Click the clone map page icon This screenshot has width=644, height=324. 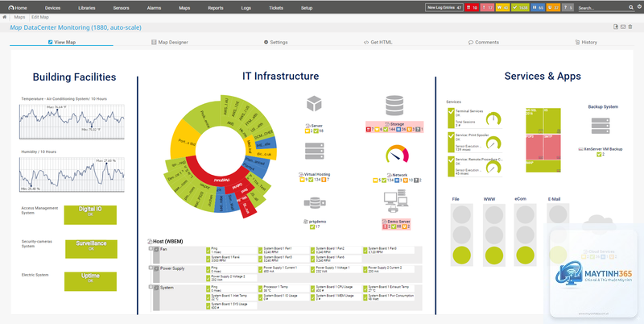[616, 27]
